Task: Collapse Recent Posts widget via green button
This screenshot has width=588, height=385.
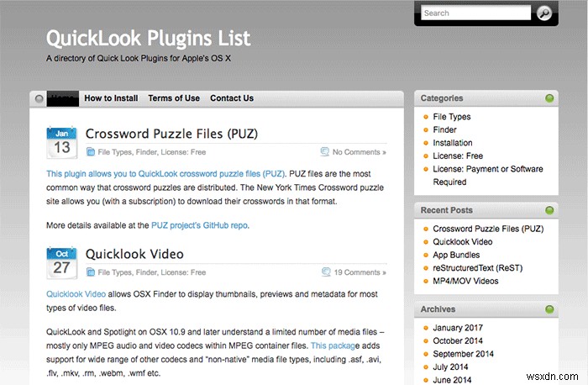Action: coord(549,210)
